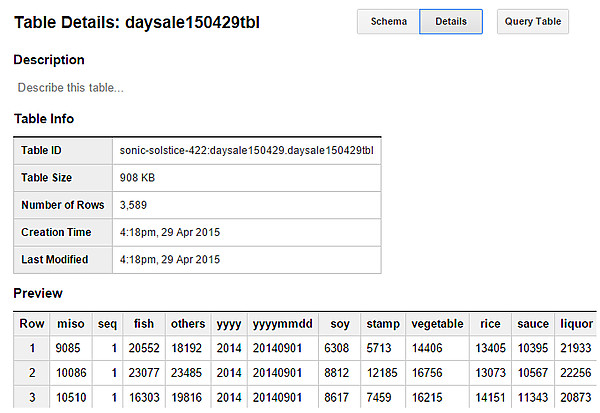Click the 'stamp' column header

383,324
